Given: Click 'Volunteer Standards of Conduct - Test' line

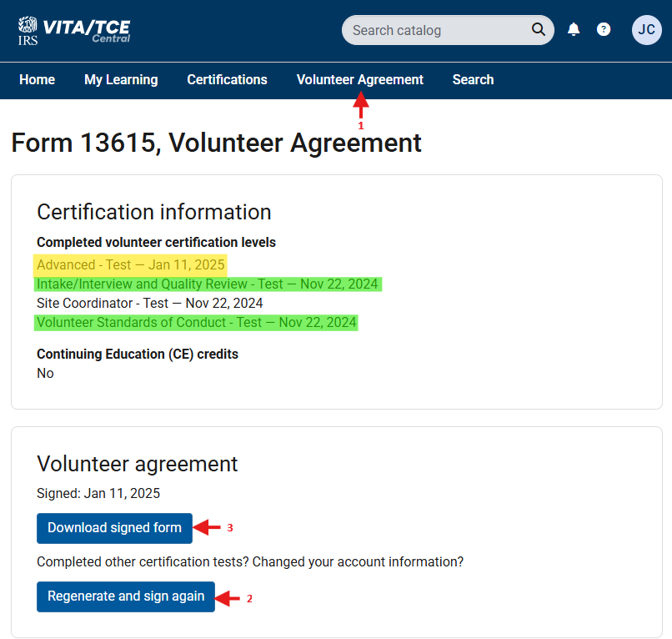Looking at the screenshot, I should [196, 323].
